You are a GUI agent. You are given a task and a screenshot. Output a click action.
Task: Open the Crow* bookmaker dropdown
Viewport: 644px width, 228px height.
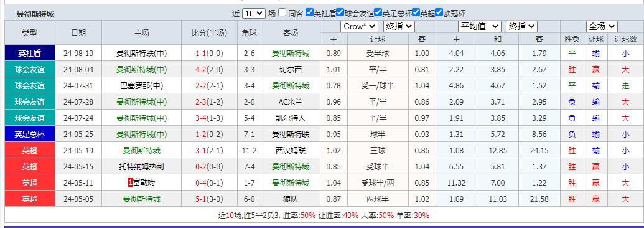pos(360,26)
